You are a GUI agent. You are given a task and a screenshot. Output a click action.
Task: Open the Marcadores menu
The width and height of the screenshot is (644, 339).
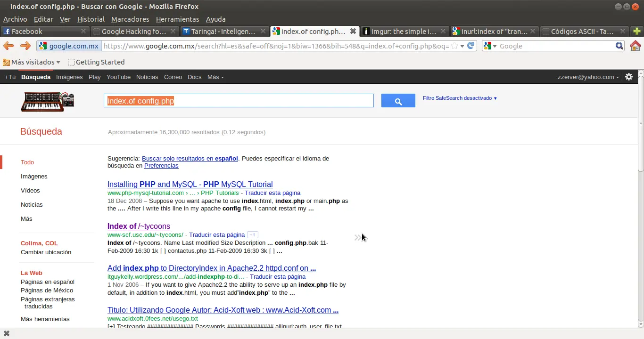point(130,19)
